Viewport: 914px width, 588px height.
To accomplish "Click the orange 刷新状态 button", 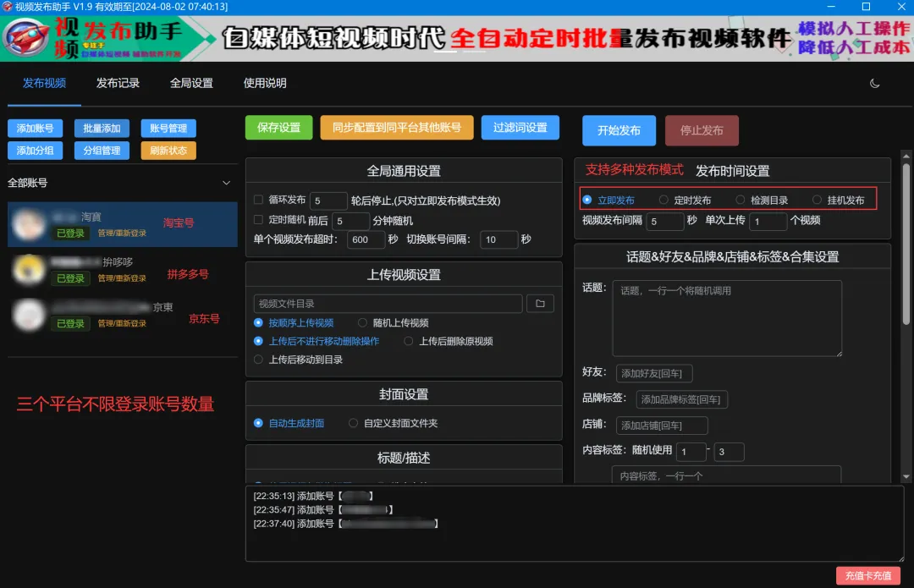I will [x=168, y=151].
